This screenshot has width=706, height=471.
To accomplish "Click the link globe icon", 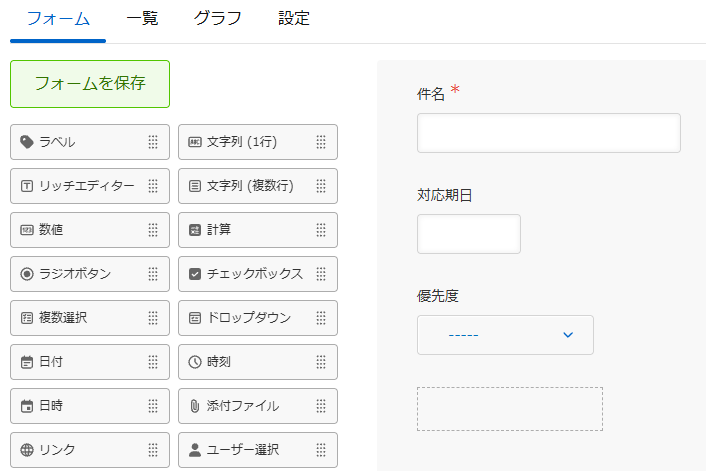I will (x=27, y=450).
